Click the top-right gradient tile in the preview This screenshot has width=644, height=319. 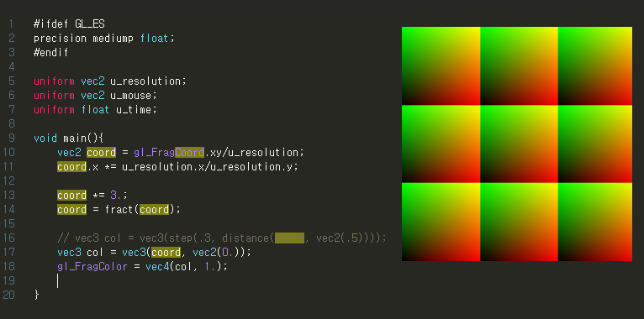tap(595, 66)
